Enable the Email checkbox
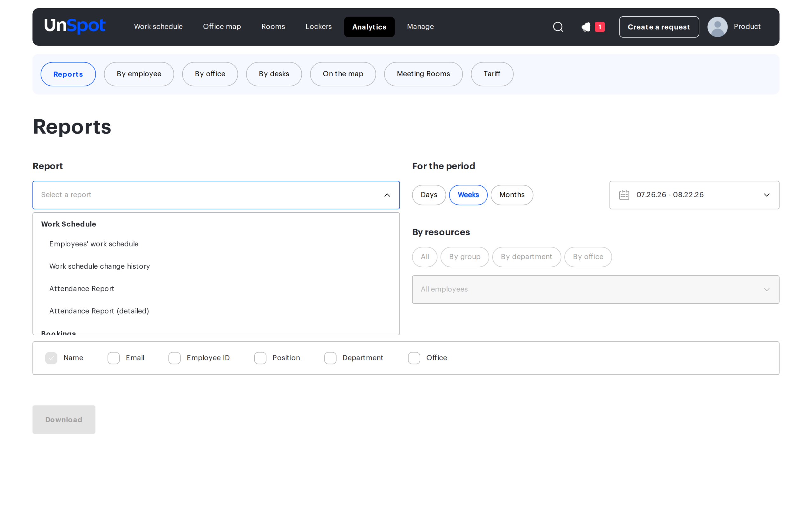The width and height of the screenshot is (812, 508). click(x=114, y=358)
